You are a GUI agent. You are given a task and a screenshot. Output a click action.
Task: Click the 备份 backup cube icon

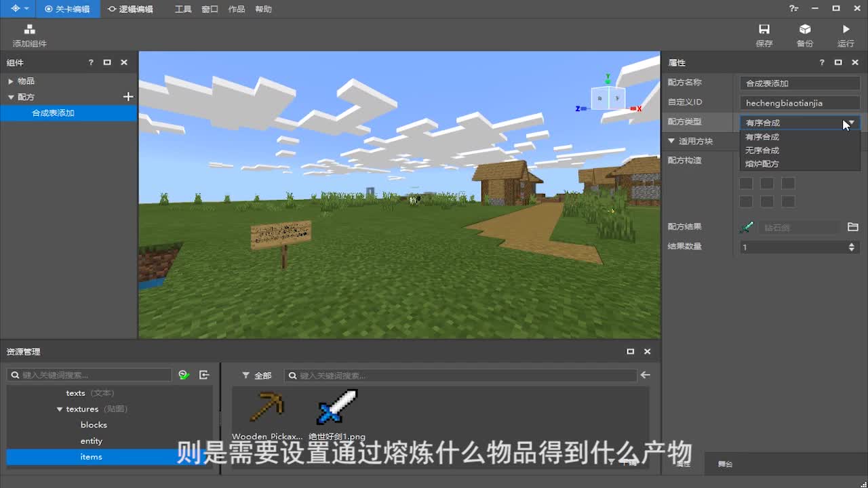(805, 29)
